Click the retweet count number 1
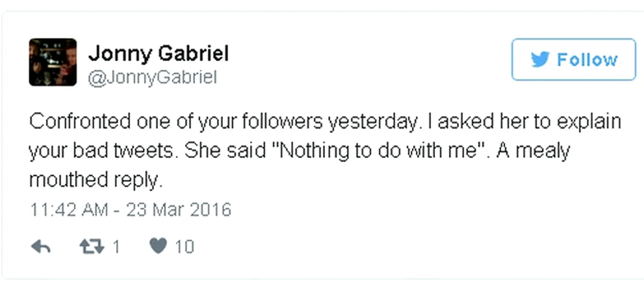 pos(116,247)
